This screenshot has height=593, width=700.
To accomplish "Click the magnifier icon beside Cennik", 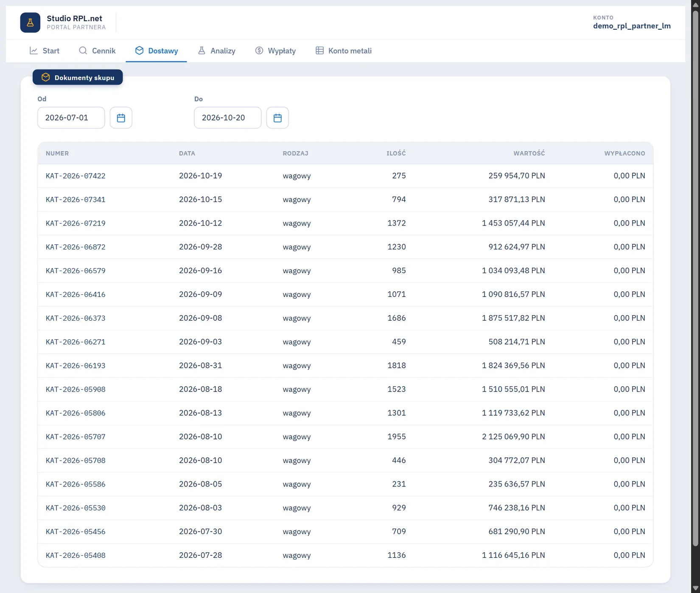I will coord(83,50).
